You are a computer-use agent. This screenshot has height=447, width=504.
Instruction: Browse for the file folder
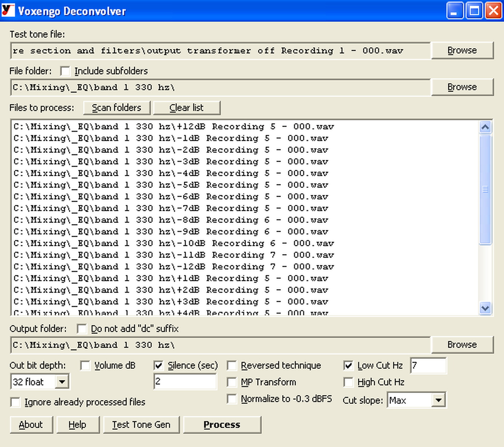pyautogui.click(x=462, y=87)
